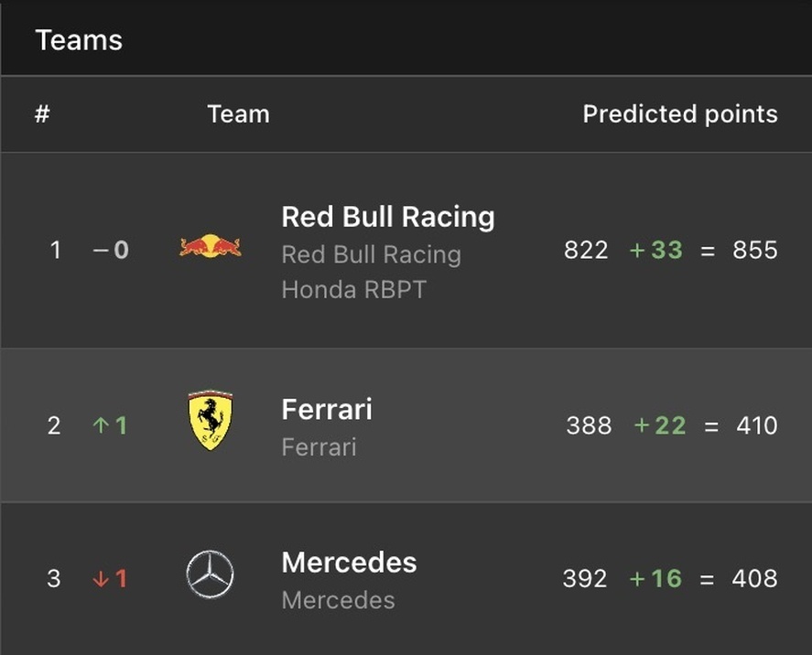Select the Teams section header
This screenshot has height=655, width=812.
click(79, 40)
